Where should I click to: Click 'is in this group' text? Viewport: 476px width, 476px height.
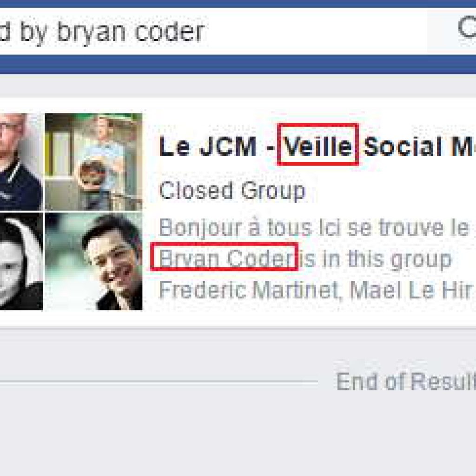[x=375, y=259]
